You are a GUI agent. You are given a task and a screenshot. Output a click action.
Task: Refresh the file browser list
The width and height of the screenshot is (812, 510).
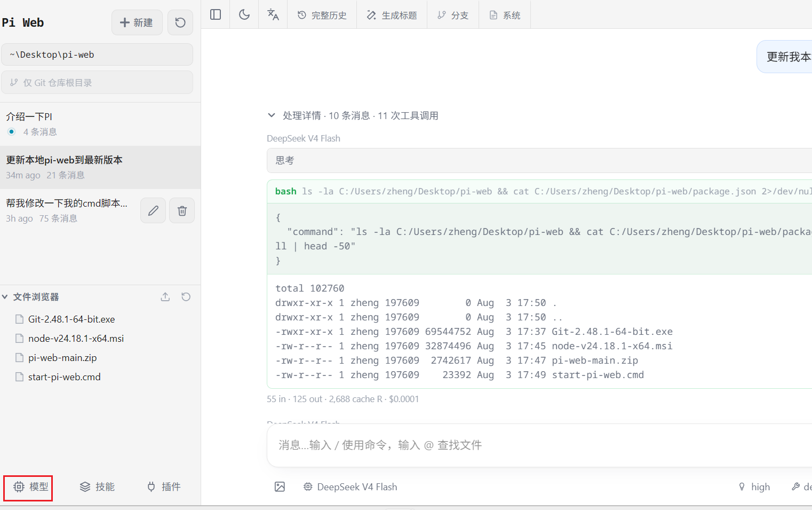[x=186, y=297]
